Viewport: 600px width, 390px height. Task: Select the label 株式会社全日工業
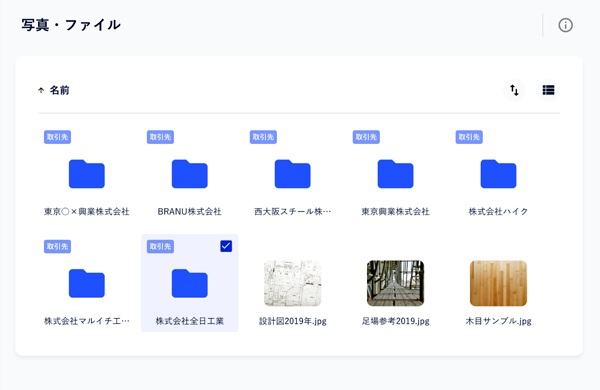[x=189, y=321]
